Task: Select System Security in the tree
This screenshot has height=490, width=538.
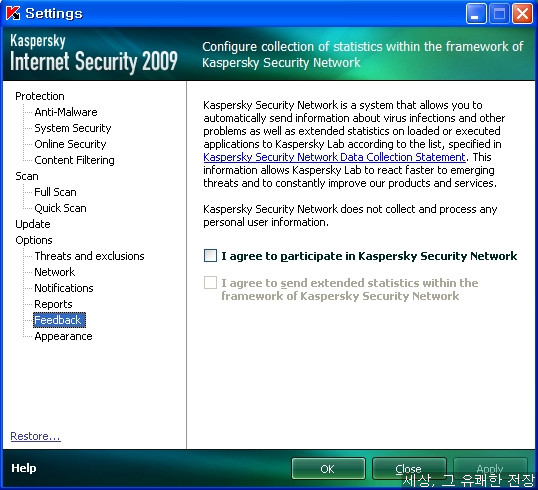Action: (x=73, y=128)
